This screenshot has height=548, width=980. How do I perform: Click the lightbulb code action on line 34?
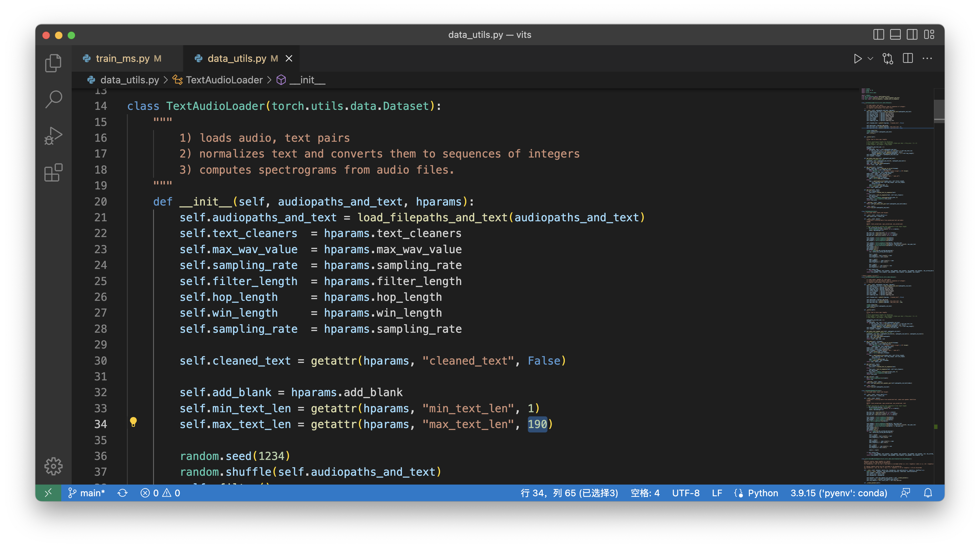[x=133, y=422]
